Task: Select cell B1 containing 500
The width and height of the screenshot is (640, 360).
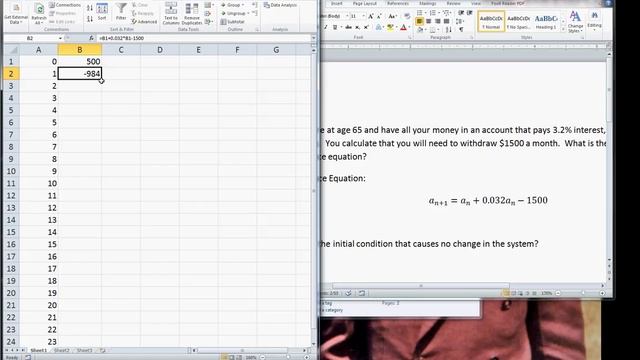Action: 80,62
